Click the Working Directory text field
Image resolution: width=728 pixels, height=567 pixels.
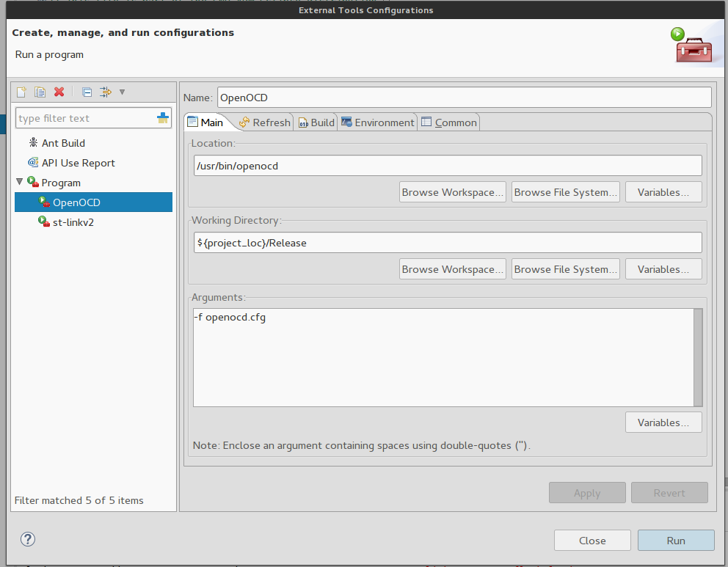(448, 243)
